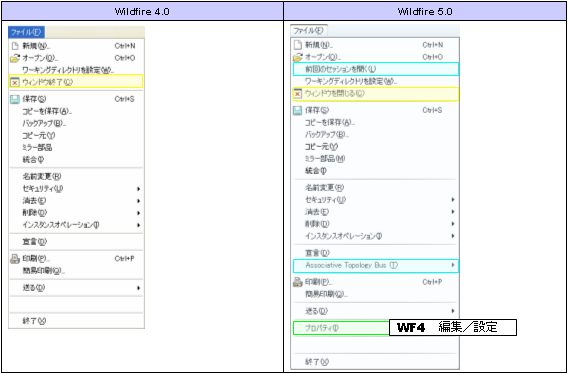Choose コピー元 in Wildfire 4.0 menu
This screenshot has height=374, width=568.
[39, 136]
